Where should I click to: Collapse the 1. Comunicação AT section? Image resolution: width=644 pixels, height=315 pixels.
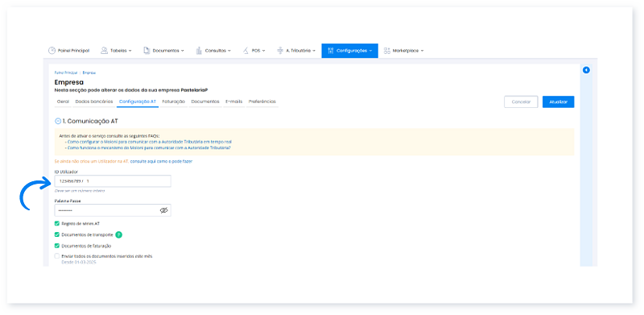point(58,122)
